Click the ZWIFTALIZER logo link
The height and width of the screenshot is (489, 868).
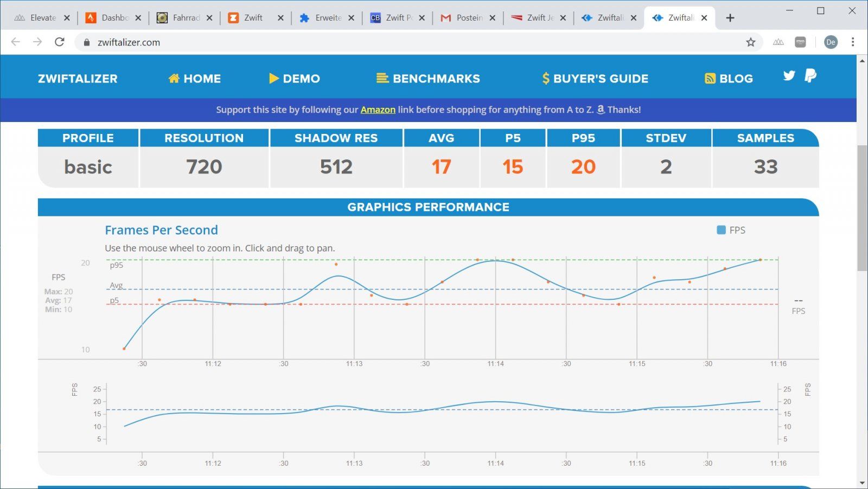pyautogui.click(x=78, y=79)
